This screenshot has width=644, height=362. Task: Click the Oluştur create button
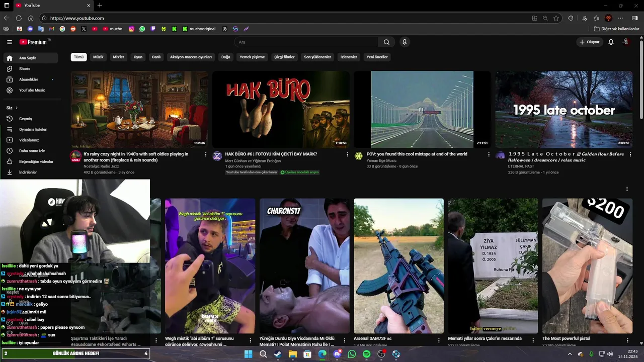tap(589, 42)
